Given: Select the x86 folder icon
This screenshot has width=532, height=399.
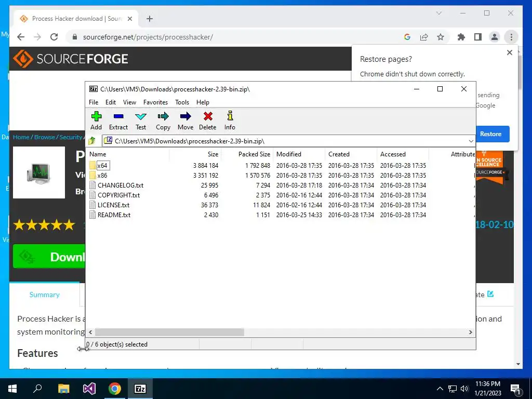Looking at the screenshot, I should (92, 176).
